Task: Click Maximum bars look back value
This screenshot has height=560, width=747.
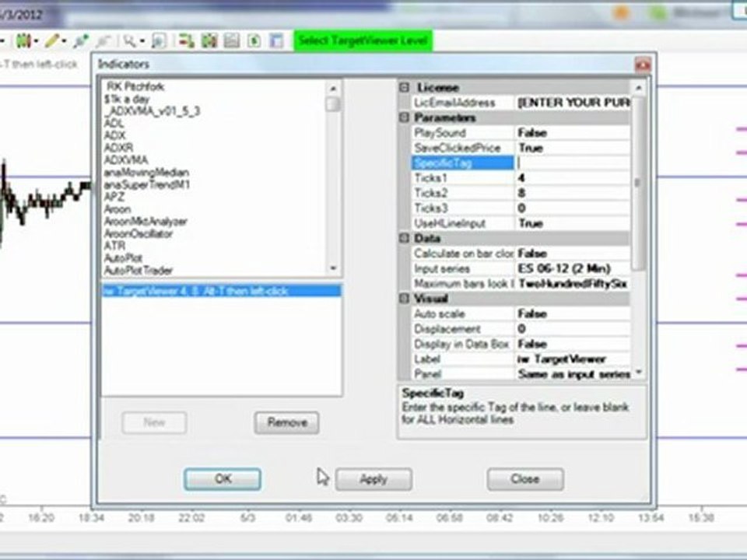Action: coord(573,284)
